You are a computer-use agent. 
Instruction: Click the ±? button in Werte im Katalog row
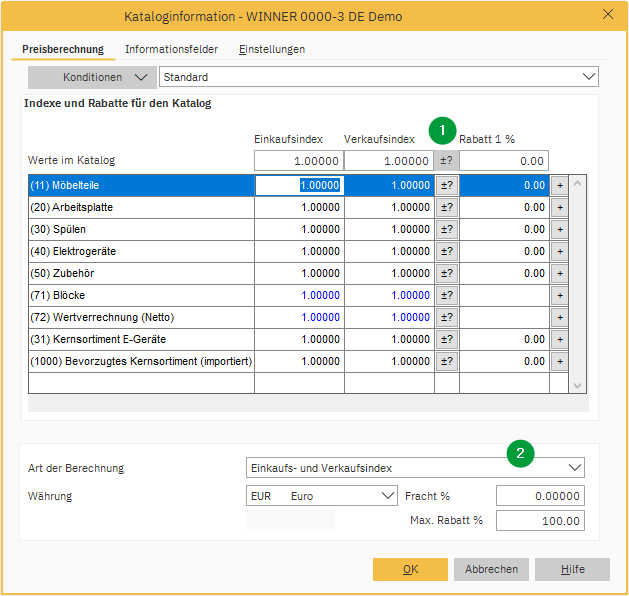447,161
